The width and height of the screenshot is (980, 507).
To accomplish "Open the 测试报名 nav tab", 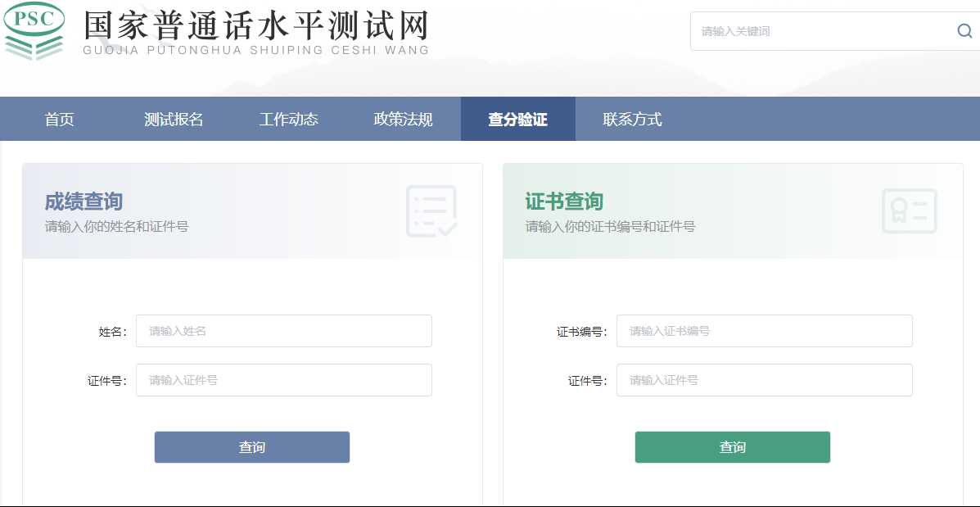I will click(174, 120).
